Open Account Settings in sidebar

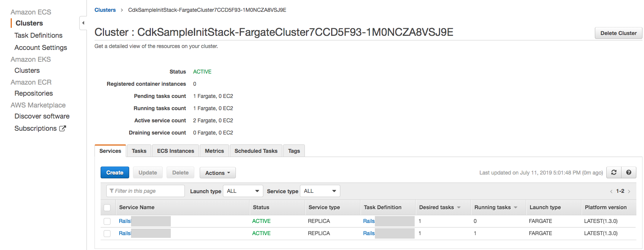(x=41, y=48)
